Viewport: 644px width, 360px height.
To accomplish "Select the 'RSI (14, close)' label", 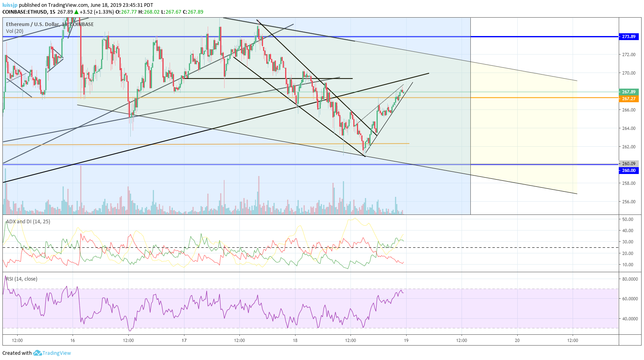I will 22,279.
